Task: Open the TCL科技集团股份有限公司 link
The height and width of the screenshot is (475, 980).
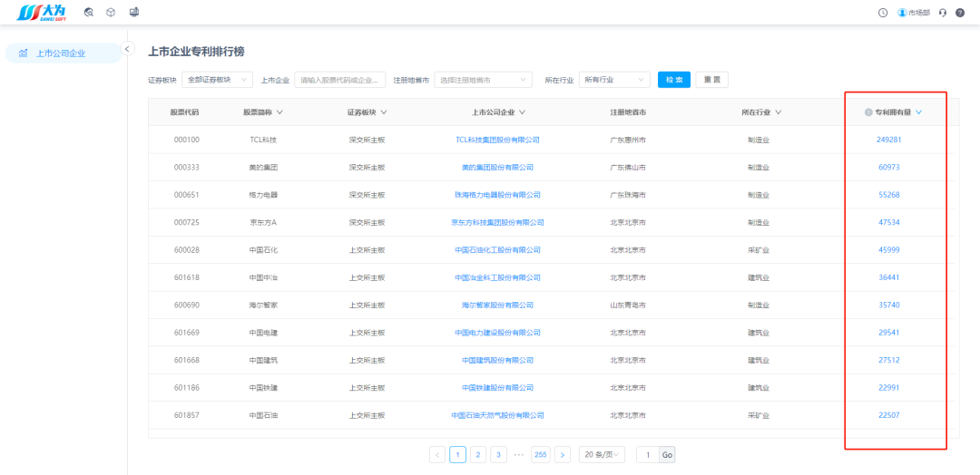Action: point(497,140)
